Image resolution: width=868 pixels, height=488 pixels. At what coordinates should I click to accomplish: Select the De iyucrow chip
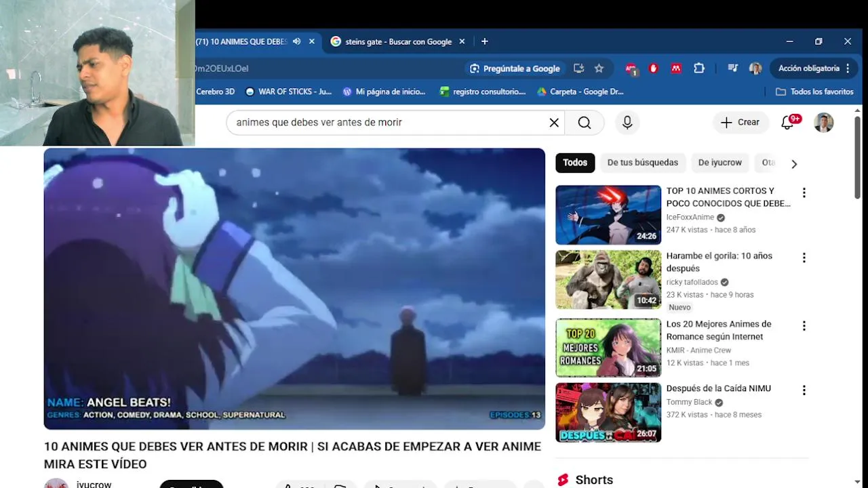coord(719,163)
